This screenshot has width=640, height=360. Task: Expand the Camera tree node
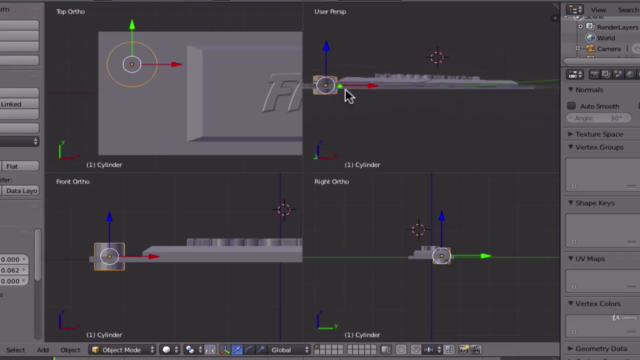pyautogui.click(x=578, y=49)
